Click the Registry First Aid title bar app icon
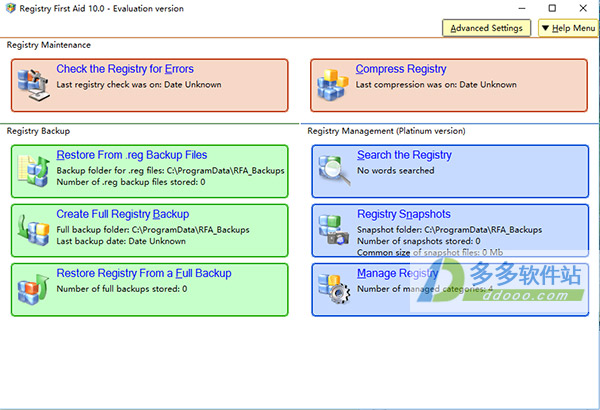600x410 pixels. (x=11, y=8)
